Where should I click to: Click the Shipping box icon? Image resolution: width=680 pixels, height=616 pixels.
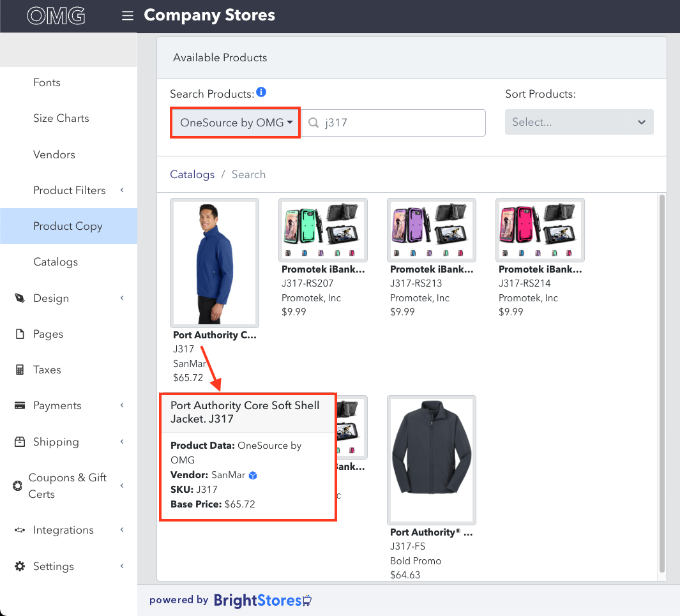(20, 441)
